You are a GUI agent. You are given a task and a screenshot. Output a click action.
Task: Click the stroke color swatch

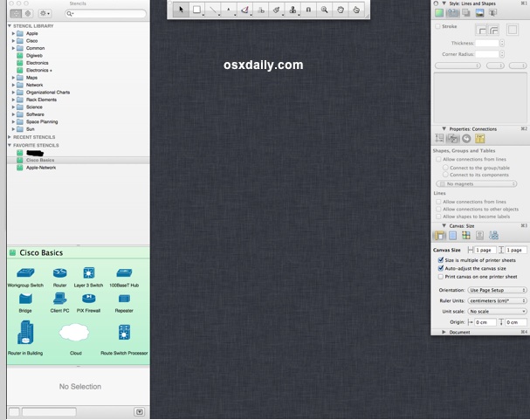[x=513, y=30]
